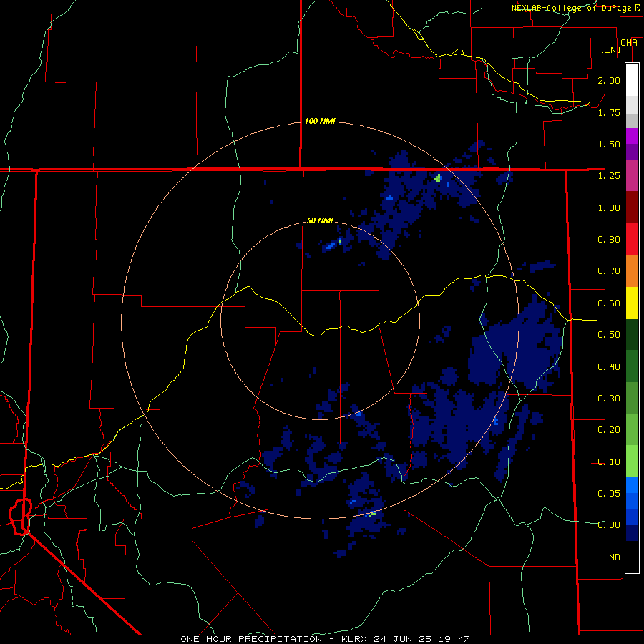Select the 1.75 legend value
644x644 pixels.
tap(609, 112)
